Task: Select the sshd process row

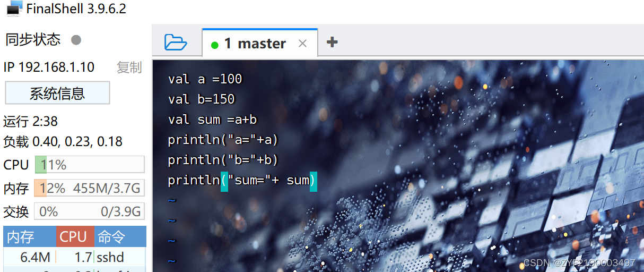Action: (74, 258)
